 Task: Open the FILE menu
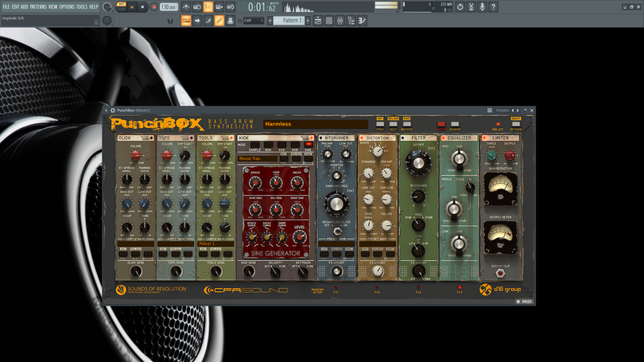(x=6, y=6)
